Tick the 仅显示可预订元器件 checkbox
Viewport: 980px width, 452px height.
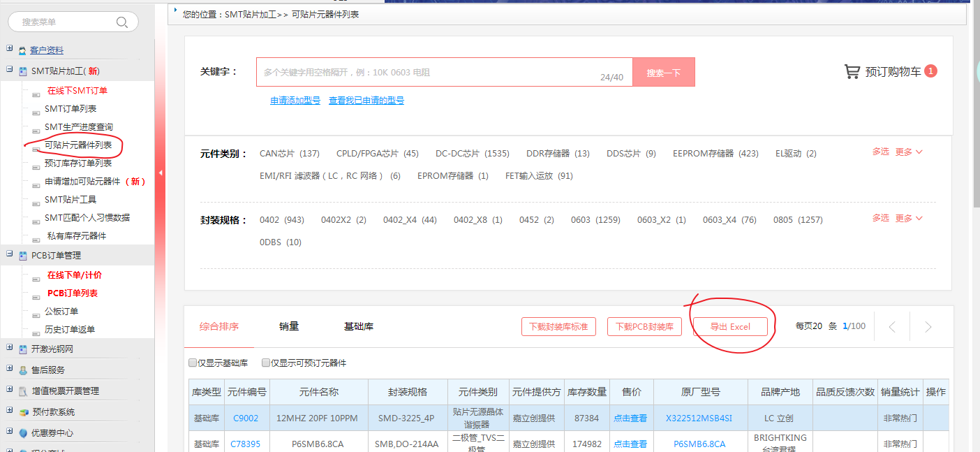266,363
